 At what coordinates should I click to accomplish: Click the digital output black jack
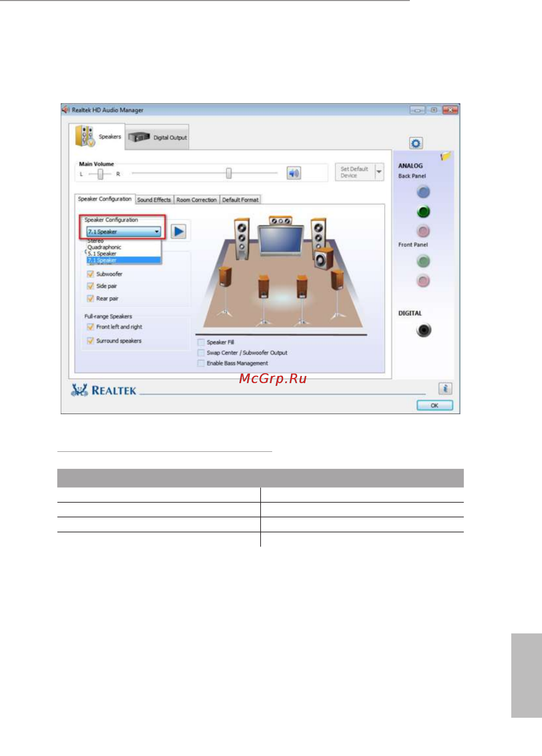pyautogui.click(x=424, y=330)
